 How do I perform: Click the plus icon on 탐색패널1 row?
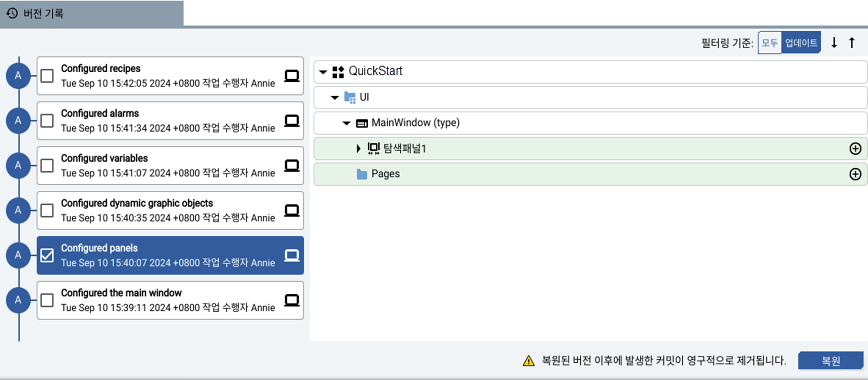[x=855, y=148]
